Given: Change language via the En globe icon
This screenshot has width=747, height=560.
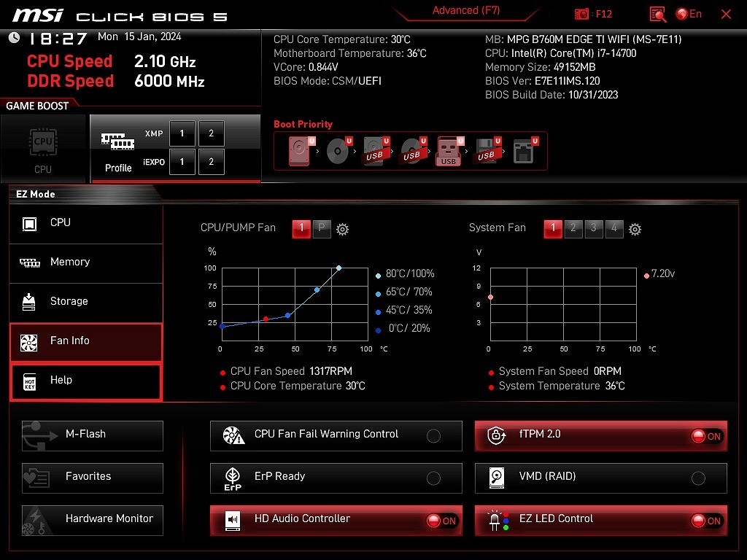Looking at the screenshot, I should 689,14.
